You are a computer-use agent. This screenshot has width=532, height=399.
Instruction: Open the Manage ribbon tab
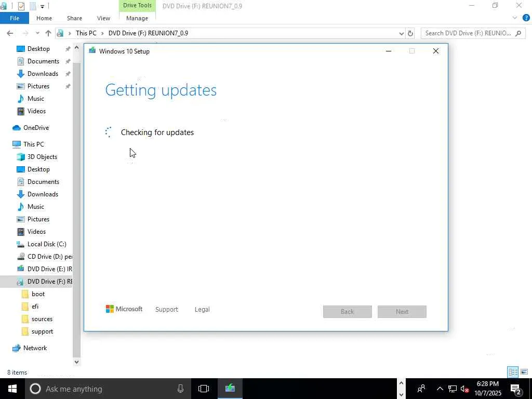click(x=137, y=18)
